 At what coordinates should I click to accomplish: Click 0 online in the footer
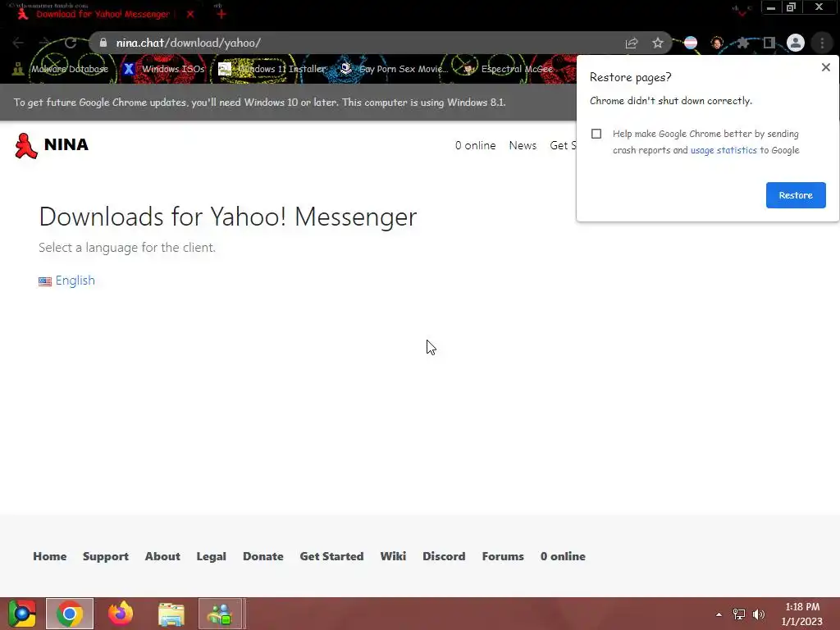pos(563,556)
